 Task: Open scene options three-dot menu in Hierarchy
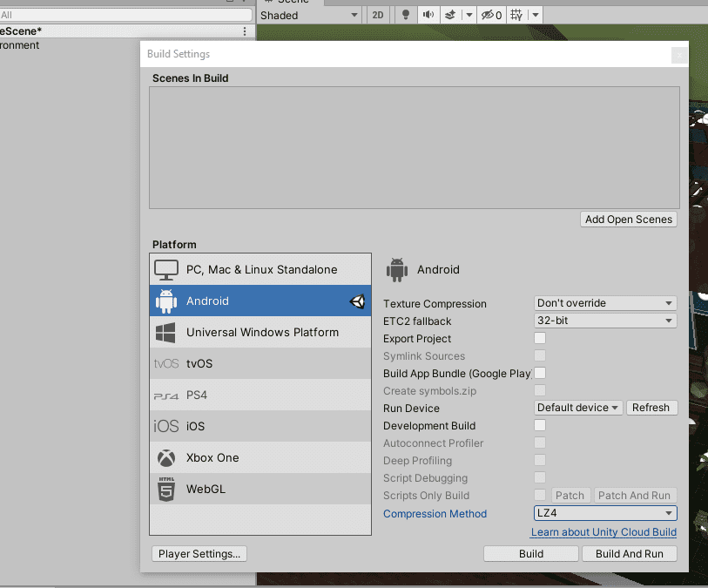point(245,31)
